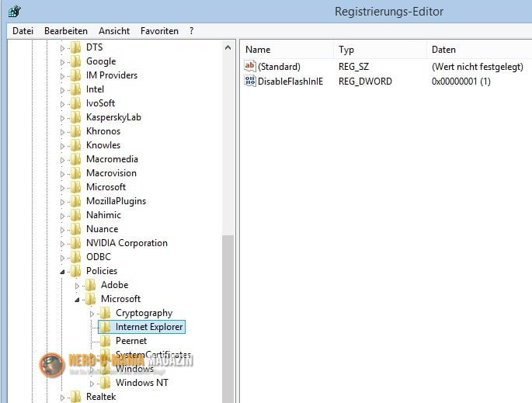Expand the DTS key
The image size is (532, 403).
pyautogui.click(x=62, y=48)
